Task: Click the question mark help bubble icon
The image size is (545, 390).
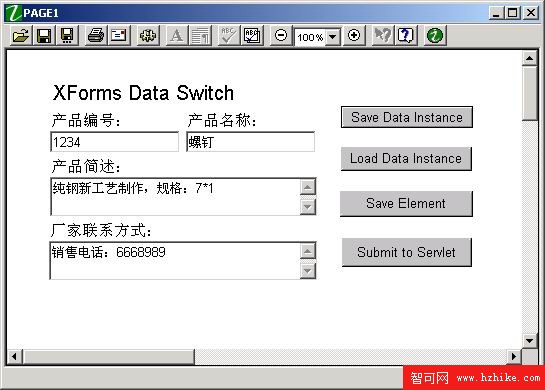Action: click(405, 35)
